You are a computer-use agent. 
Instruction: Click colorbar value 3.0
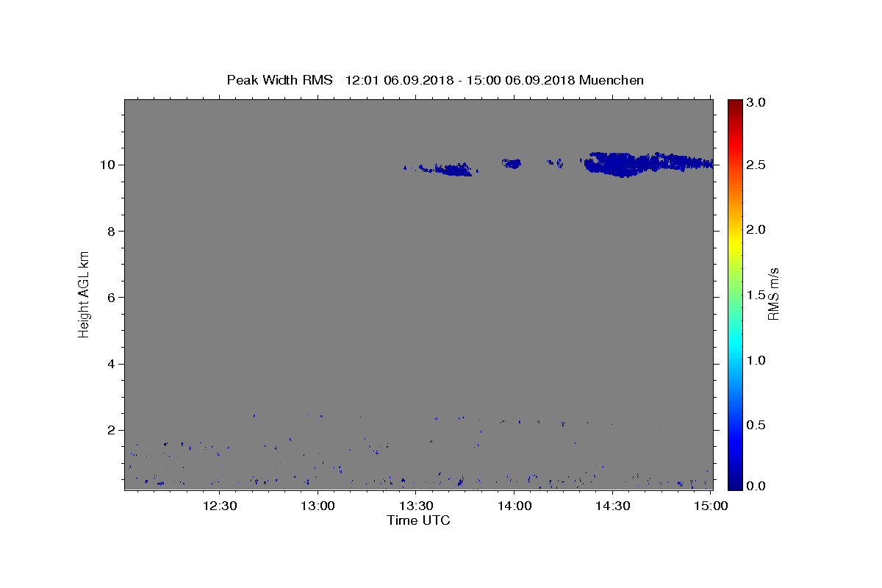click(x=756, y=102)
